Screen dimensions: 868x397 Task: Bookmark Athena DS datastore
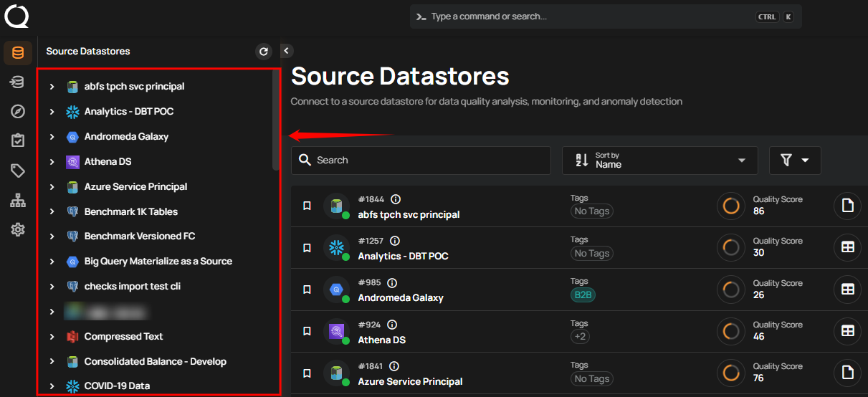tap(307, 331)
